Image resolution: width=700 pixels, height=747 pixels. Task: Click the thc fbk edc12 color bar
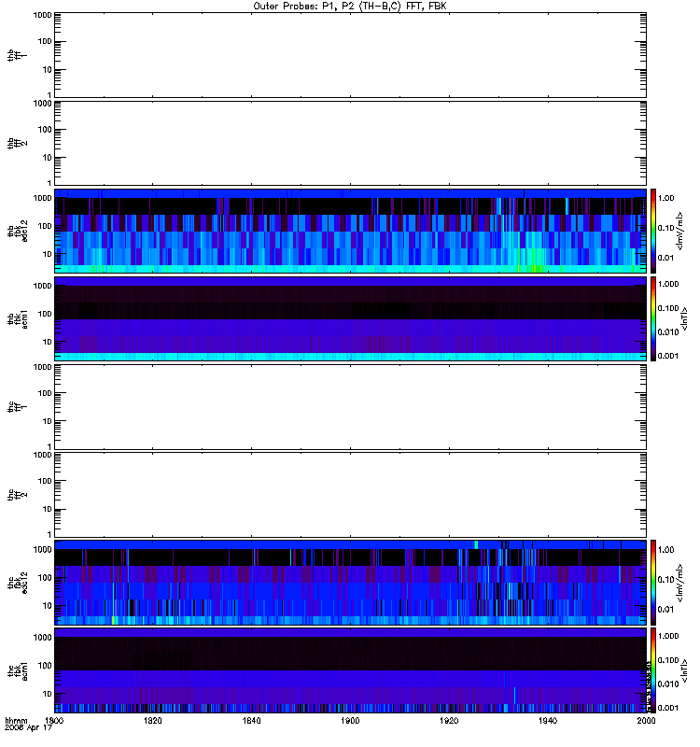tap(653, 583)
